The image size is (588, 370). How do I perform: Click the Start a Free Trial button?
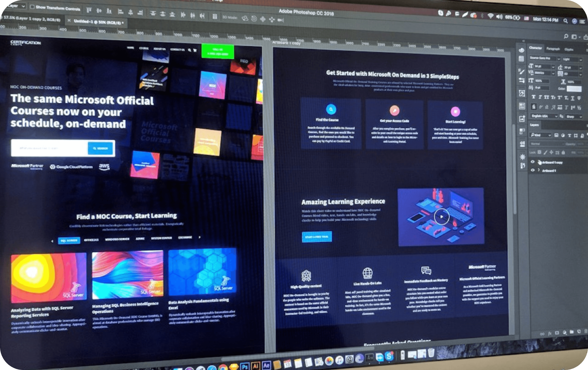(x=317, y=237)
